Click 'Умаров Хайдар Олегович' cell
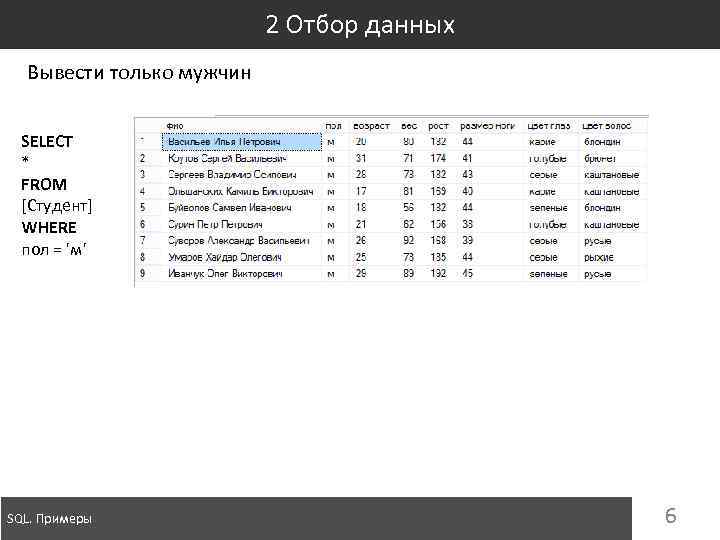720x540 pixels. click(x=225, y=257)
